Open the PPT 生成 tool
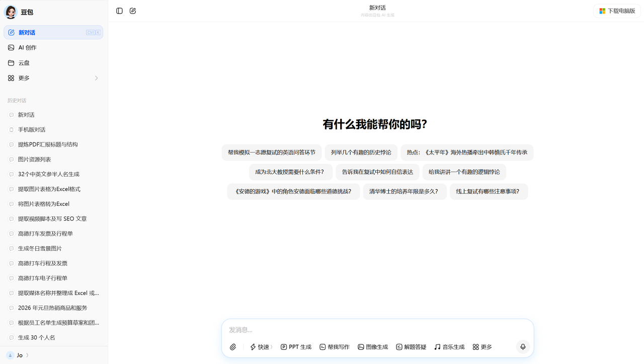644x364 pixels. tap(296, 347)
